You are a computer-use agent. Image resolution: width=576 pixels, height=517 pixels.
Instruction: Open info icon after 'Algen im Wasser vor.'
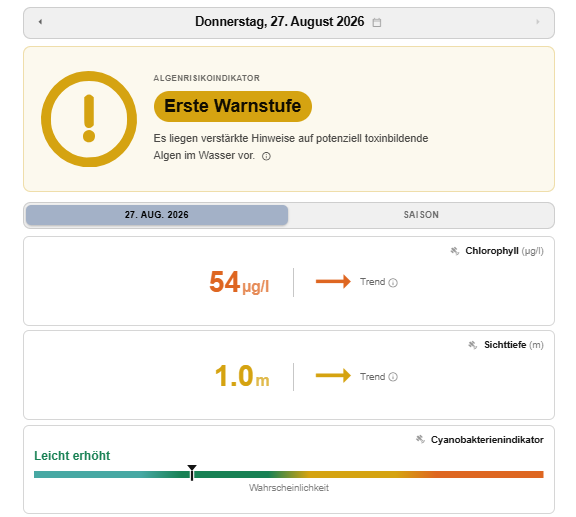pos(266,156)
